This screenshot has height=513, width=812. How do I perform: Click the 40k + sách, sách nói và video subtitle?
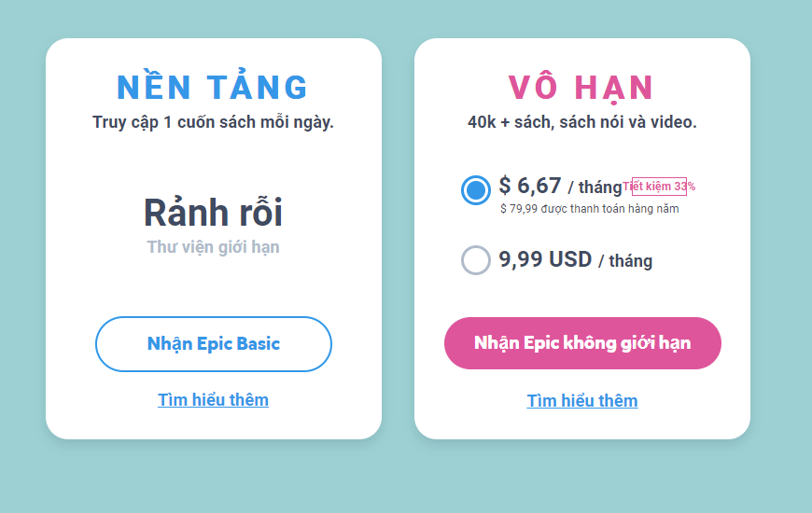(582, 122)
